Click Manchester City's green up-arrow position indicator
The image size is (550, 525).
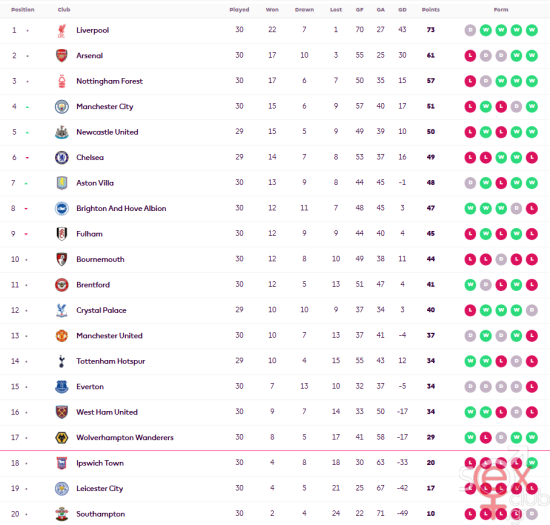click(27, 107)
